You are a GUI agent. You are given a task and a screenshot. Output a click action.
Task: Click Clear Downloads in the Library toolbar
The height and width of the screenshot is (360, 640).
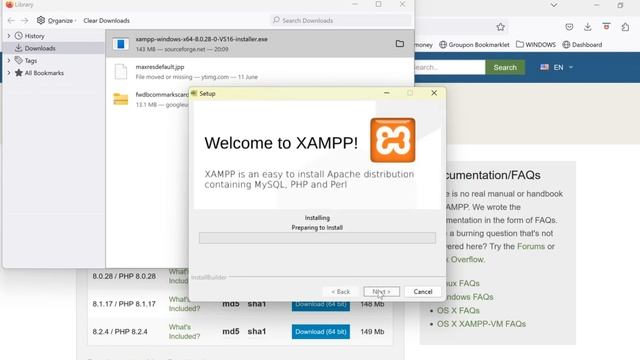click(107, 20)
